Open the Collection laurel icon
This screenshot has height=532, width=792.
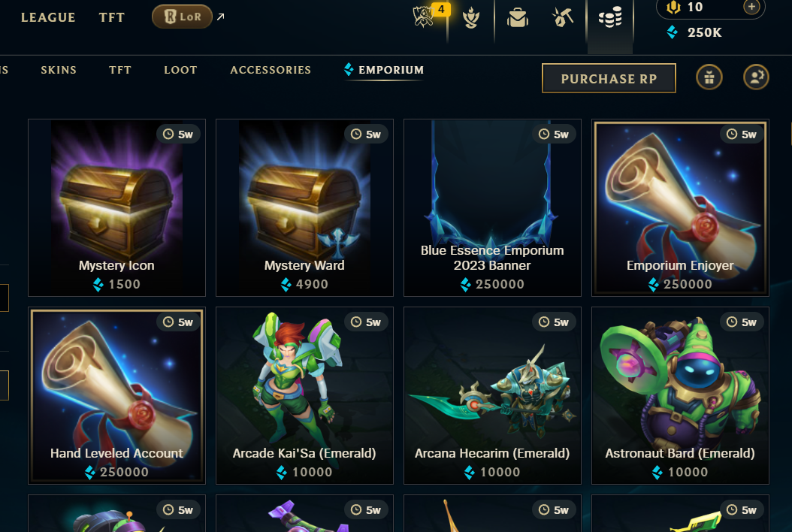pos(470,18)
